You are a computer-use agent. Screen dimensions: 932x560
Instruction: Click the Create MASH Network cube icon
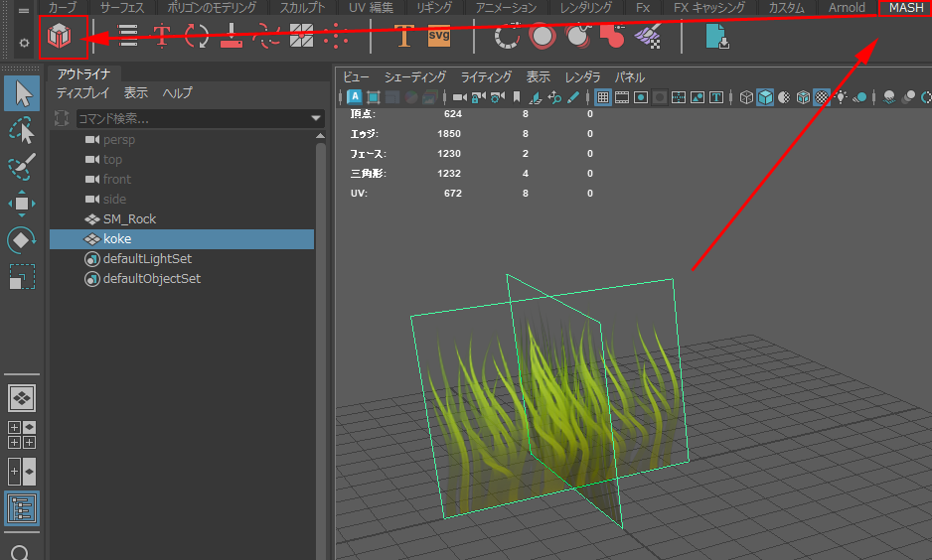[x=60, y=36]
